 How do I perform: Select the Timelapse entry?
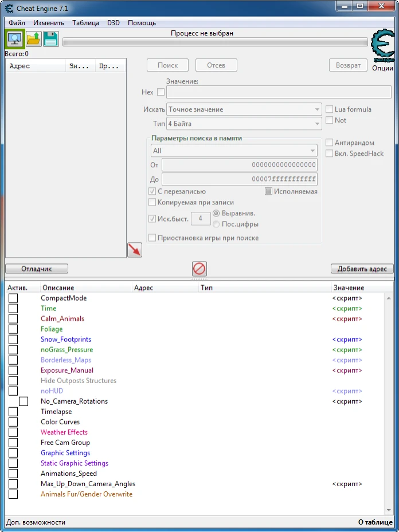point(56,412)
